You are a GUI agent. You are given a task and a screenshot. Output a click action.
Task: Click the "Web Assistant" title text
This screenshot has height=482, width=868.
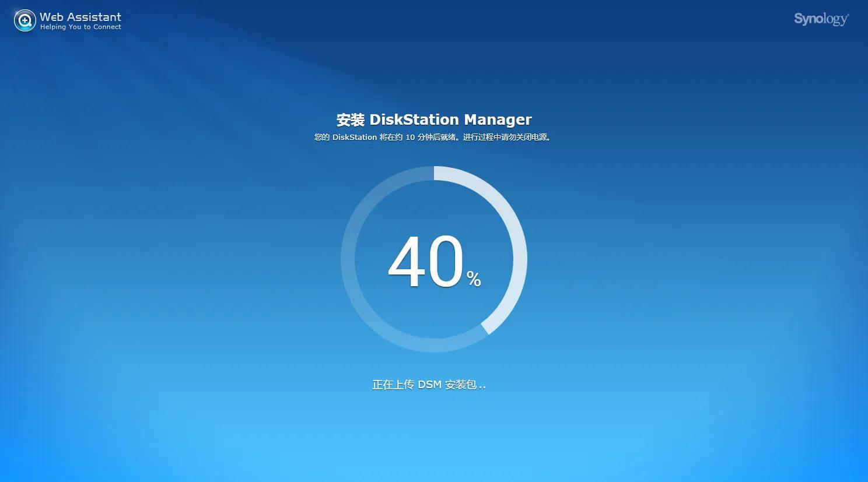(x=80, y=17)
